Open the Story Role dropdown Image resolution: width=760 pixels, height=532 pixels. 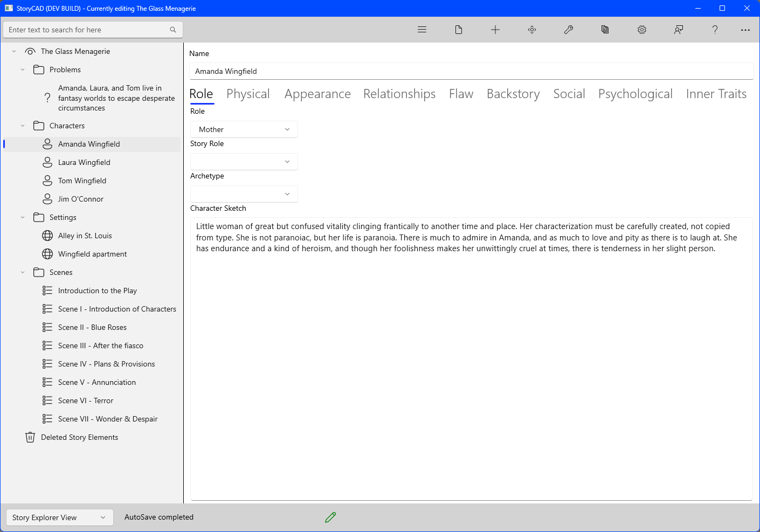244,162
